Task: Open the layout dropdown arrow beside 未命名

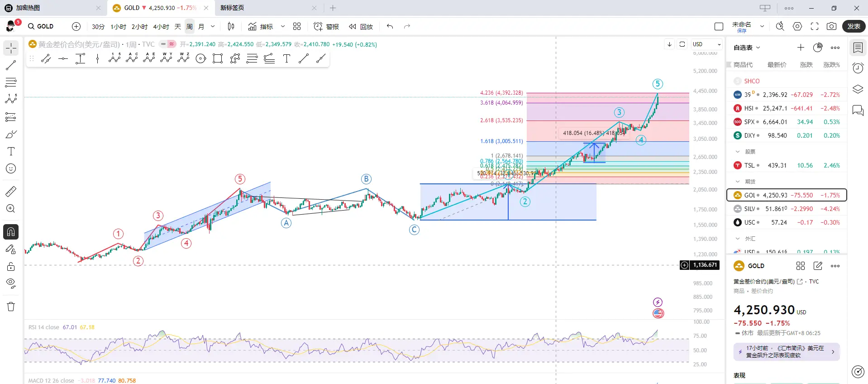Action: [x=762, y=26]
